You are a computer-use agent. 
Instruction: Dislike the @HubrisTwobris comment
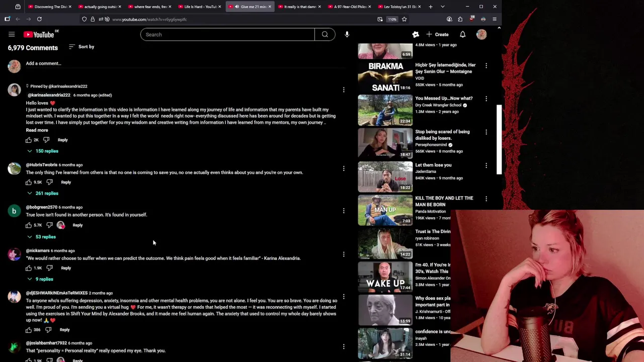[x=49, y=182]
